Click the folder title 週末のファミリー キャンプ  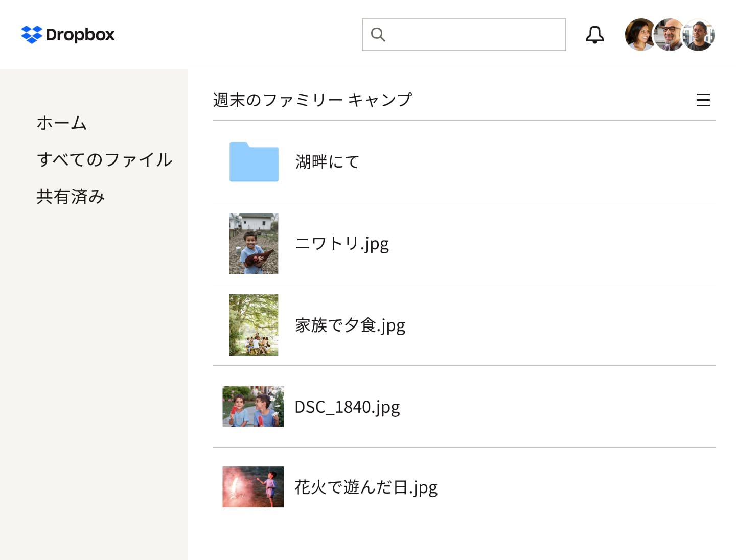(x=312, y=100)
